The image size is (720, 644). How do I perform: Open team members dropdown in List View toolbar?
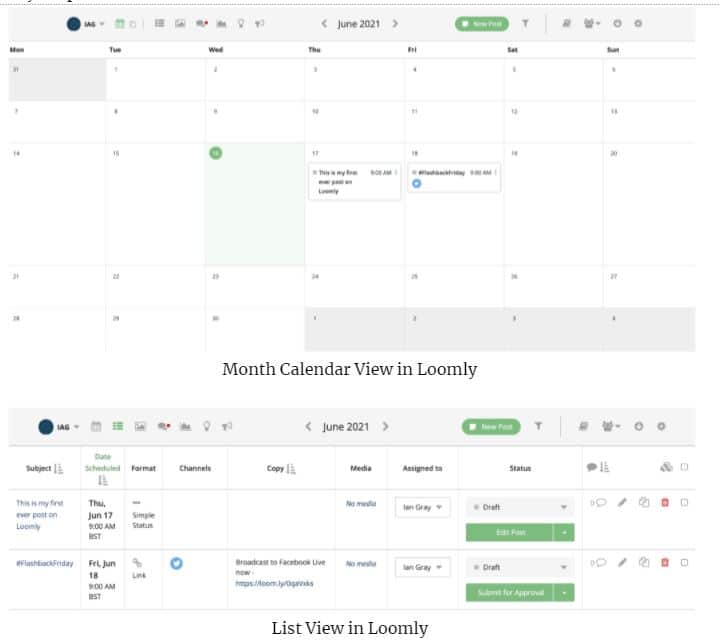click(x=611, y=427)
